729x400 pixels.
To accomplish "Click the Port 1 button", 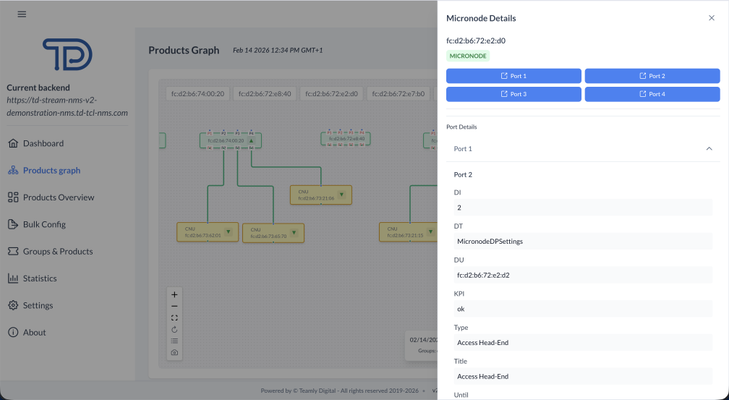I will coord(513,76).
